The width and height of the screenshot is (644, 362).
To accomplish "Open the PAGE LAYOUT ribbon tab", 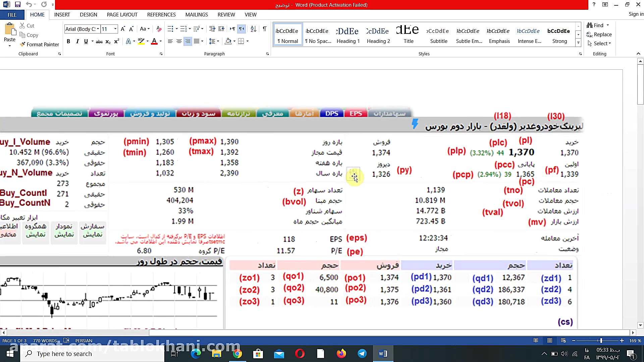I will 122,14.
